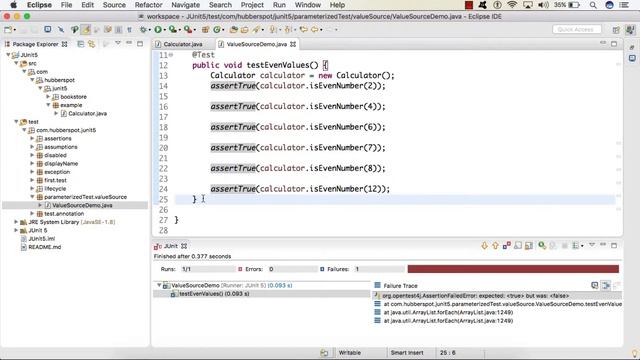The width and height of the screenshot is (640, 360).
Task: Click Rerun Test in JUnit view
Action: coord(542,246)
